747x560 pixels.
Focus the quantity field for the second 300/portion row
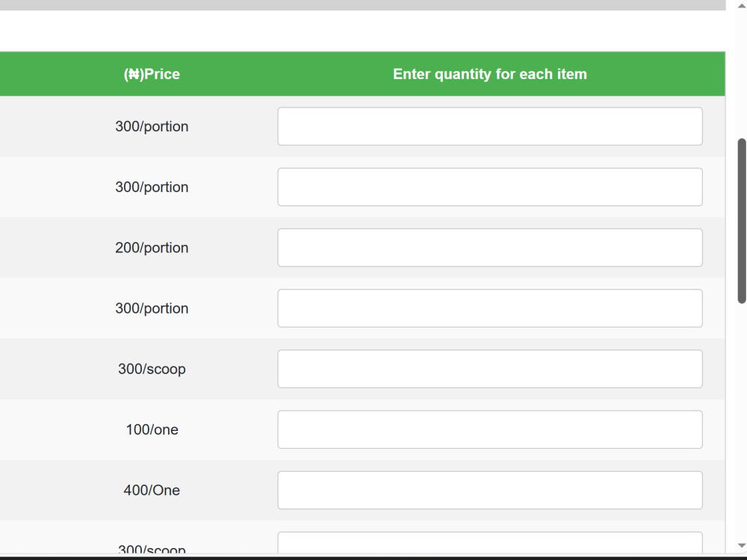pos(490,187)
